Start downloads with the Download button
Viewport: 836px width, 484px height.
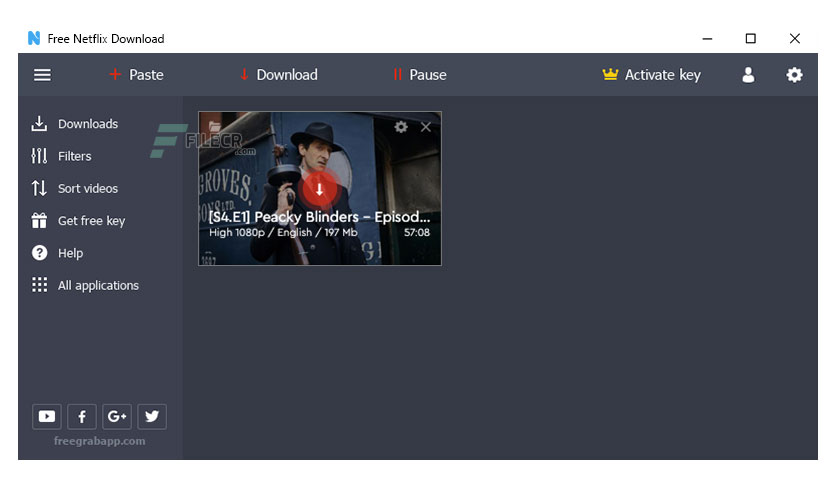pos(278,75)
